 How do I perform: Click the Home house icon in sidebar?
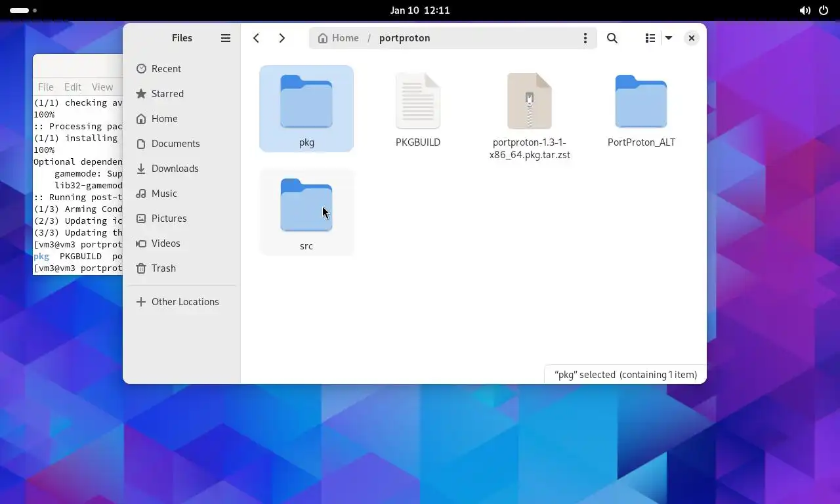141,119
